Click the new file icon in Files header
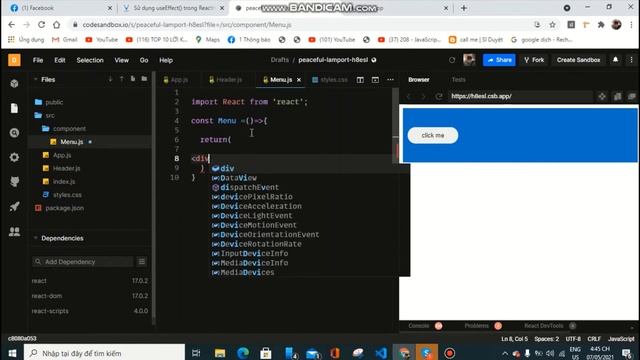Viewport: 640px width, 360px height. (133, 79)
